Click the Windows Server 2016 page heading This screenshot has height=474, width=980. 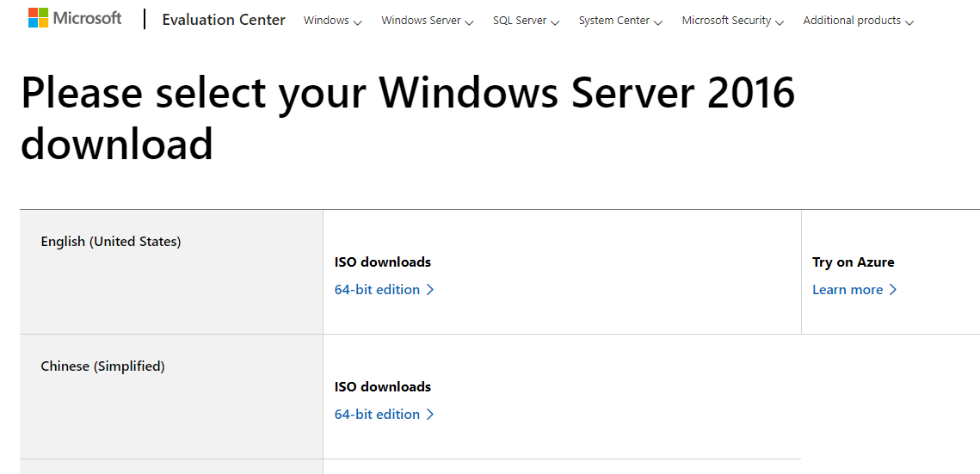click(408, 118)
